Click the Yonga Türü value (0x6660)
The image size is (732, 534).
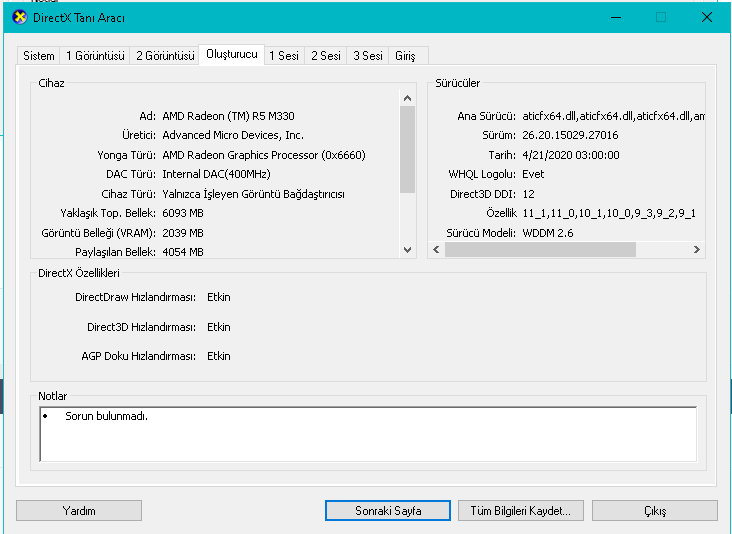pos(264,155)
